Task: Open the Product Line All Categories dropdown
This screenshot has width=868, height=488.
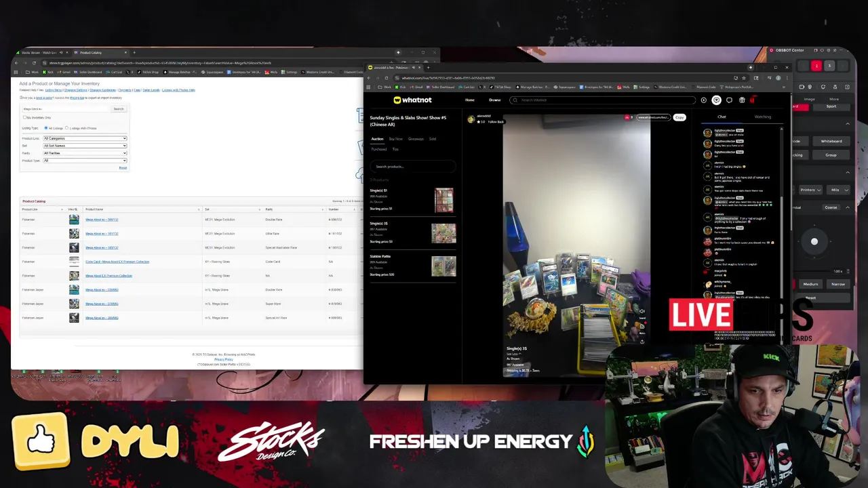Action: (x=85, y=138)
